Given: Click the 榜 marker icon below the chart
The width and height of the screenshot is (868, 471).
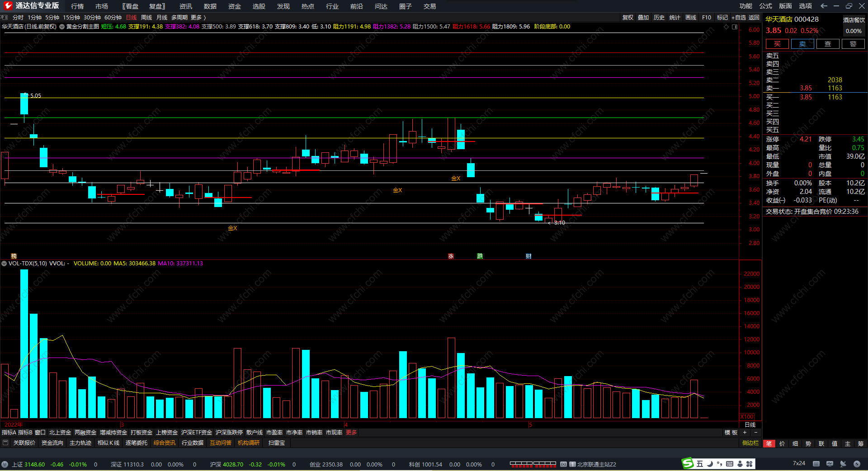Looking at the screenshot, I should pyautogui.click(x=14, y=256).
